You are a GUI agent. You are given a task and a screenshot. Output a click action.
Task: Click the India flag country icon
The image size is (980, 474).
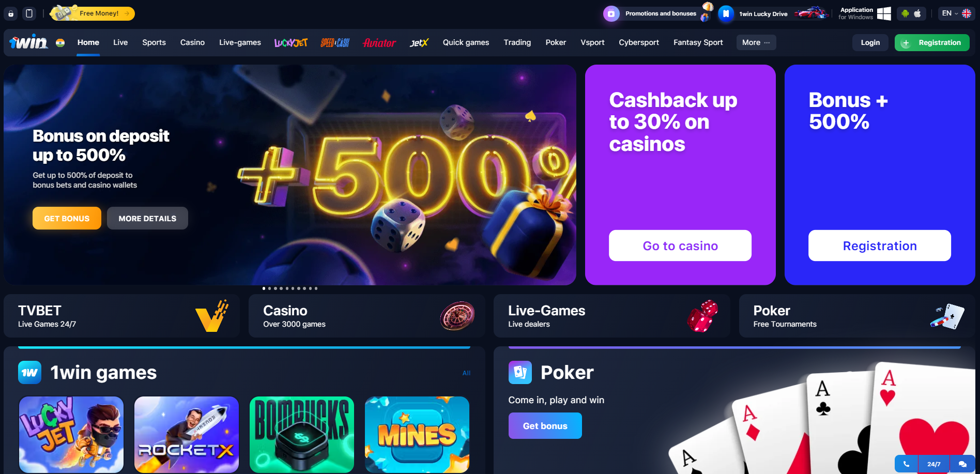pos(60,43)
